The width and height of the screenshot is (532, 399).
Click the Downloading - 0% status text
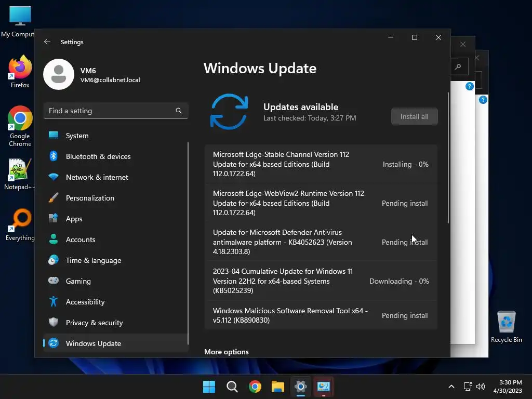click(x=399, y=281)
